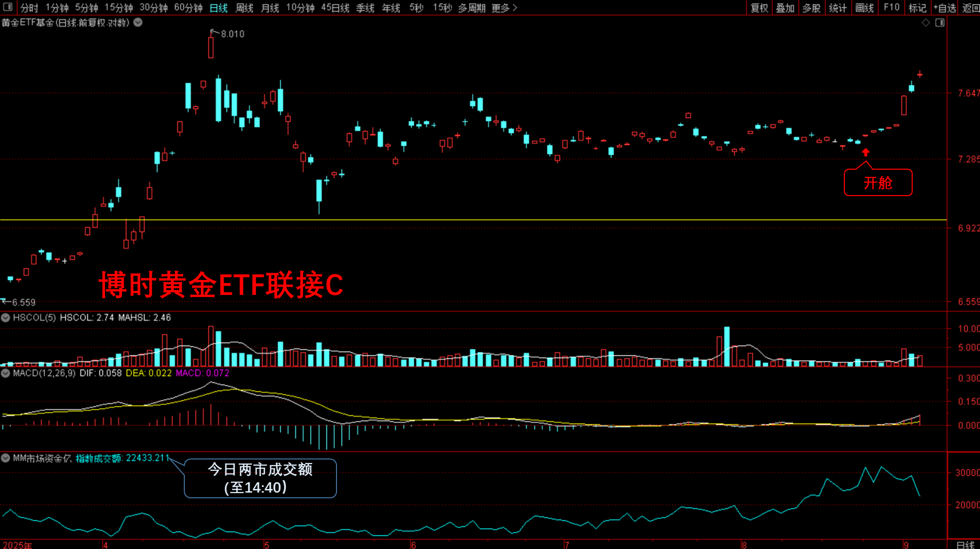
Task: Expand the MACD(12,26,9) indicator menu
Action: (5, 373)
